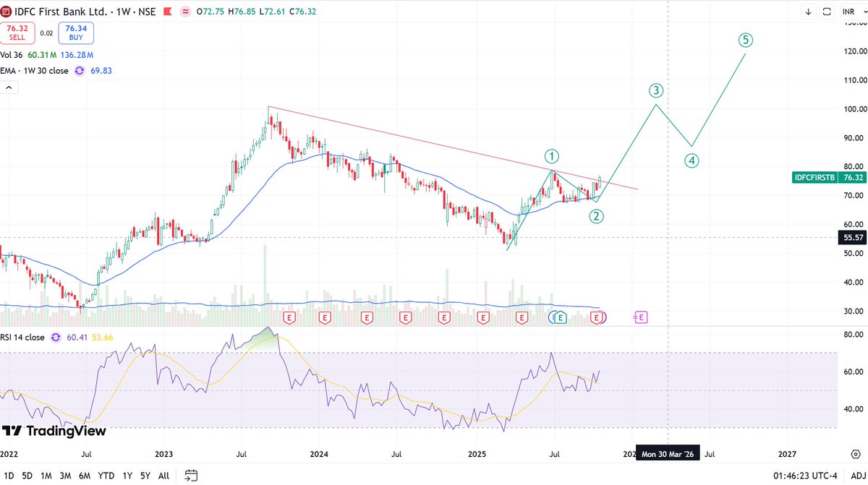The height and width of the screenshot is (485, 868).
Task: Click the circled wave 1 label
Action: [x=551, y=156]
